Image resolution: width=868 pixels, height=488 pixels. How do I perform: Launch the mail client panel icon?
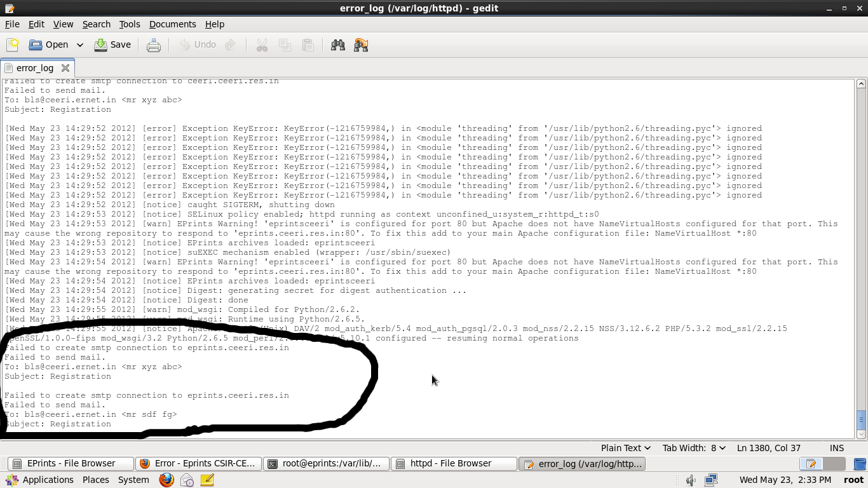pyautogui.click(x=187, y=480)
